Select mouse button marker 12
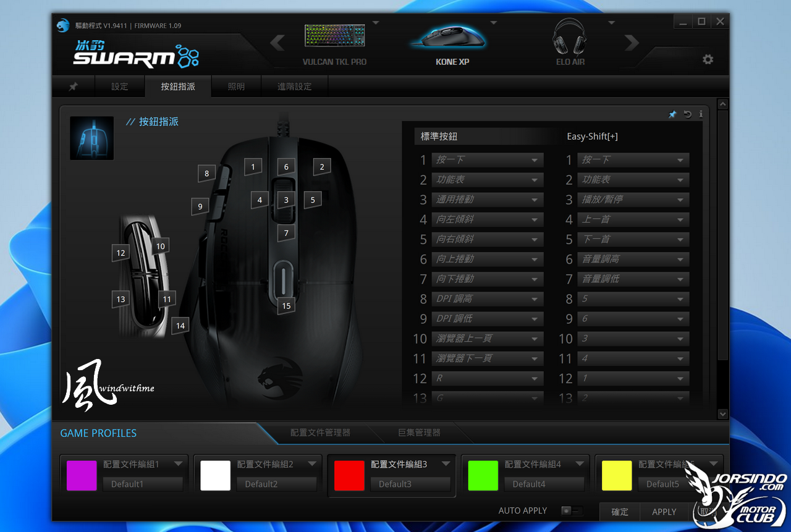The image size is (791, 532). click(121, 252)
